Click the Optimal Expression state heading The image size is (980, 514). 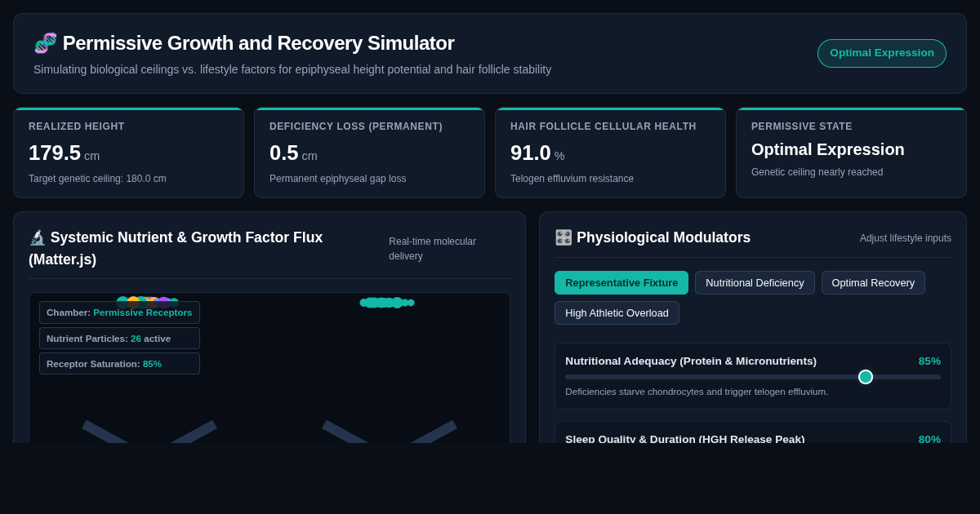[x=828, y=149]
